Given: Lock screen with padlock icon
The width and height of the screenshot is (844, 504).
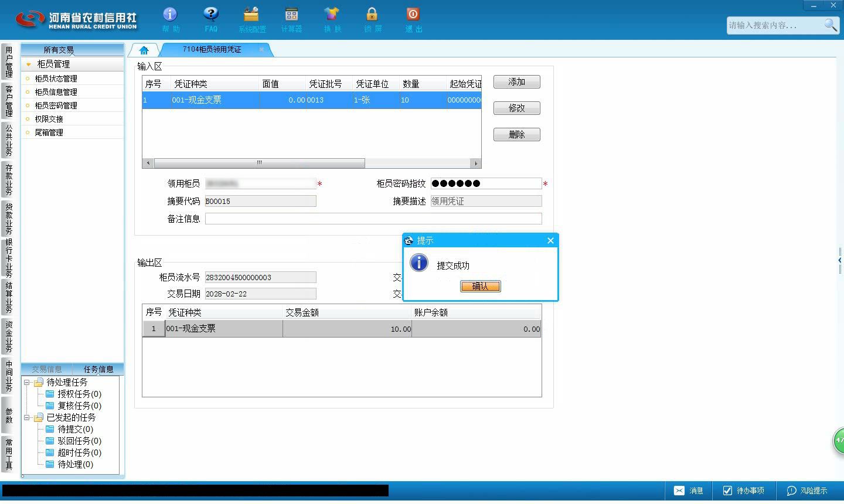Looking at the screenshot, I should click(x=372, y=14).
